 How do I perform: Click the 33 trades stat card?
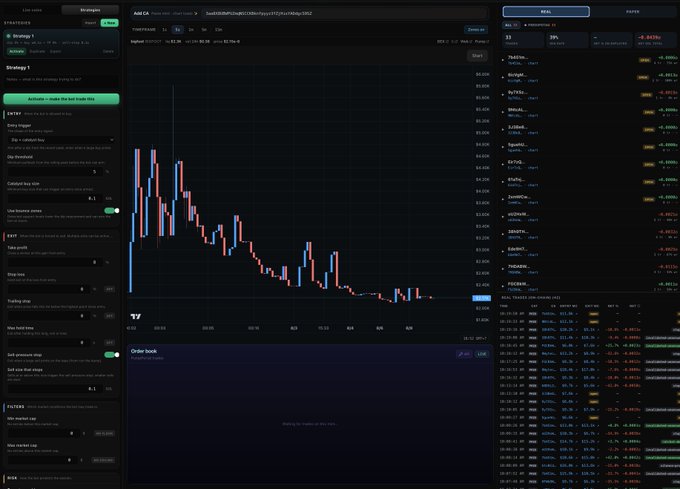tap(523, 40)
